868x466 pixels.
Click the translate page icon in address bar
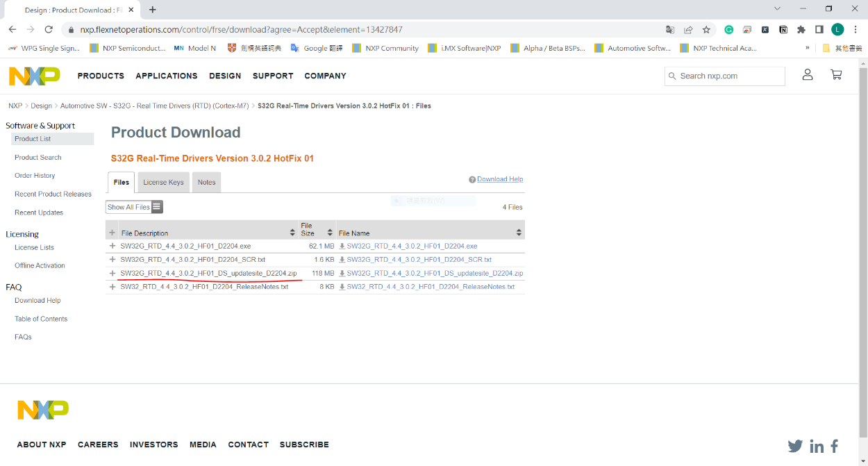click(669, 30)
